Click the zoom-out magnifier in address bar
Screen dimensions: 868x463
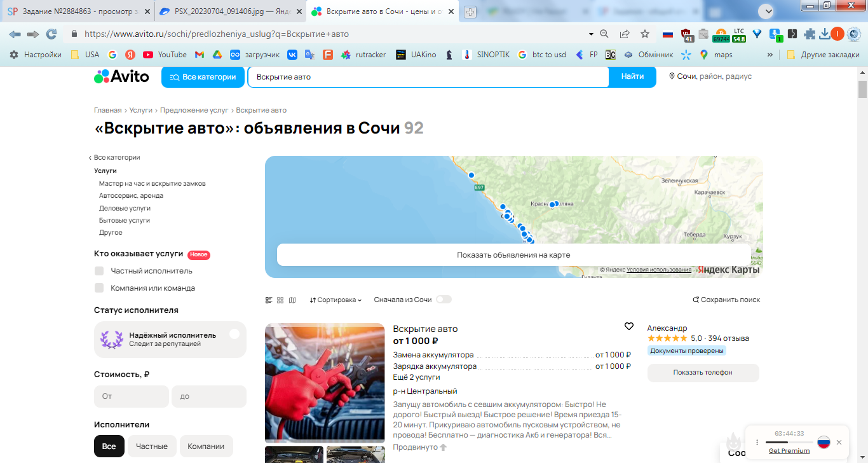(605, 34)
